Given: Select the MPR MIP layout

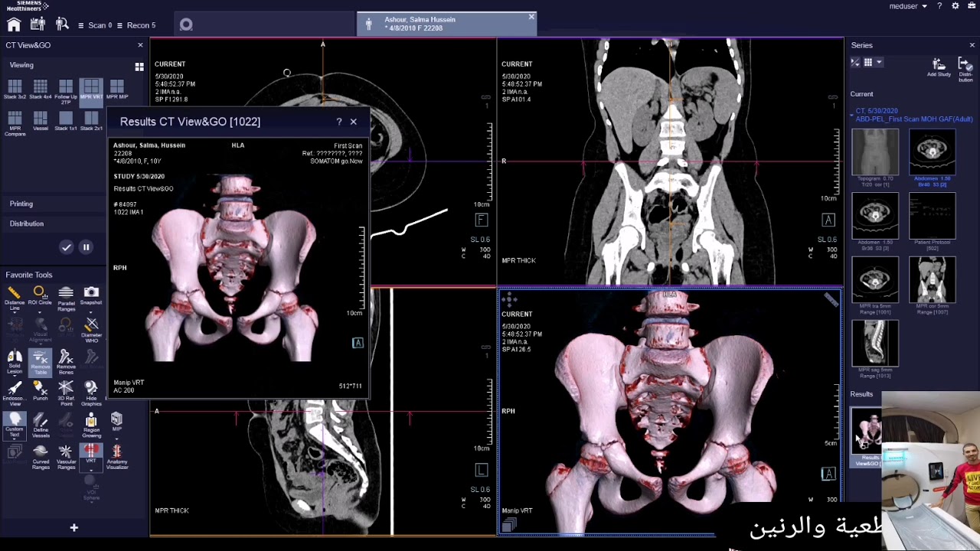Looking at the screenshot, I should click(x=116, y=90).
